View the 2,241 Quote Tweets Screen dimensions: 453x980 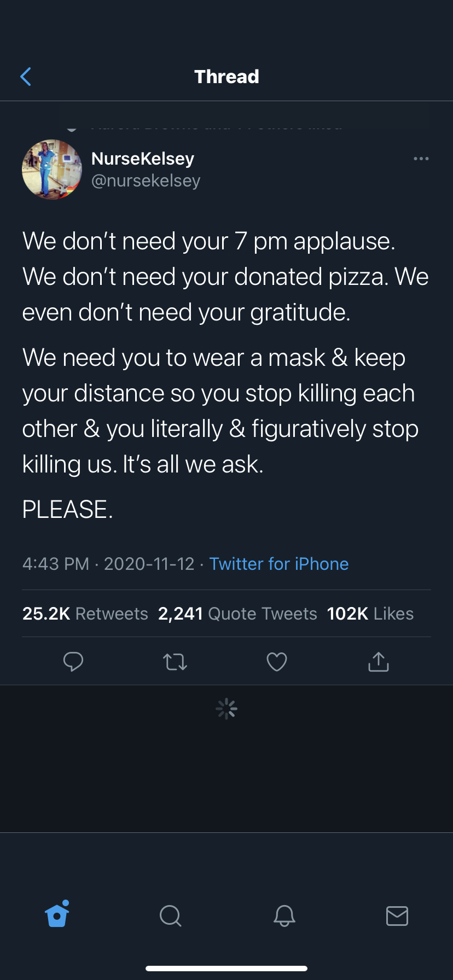click(237, 614)
